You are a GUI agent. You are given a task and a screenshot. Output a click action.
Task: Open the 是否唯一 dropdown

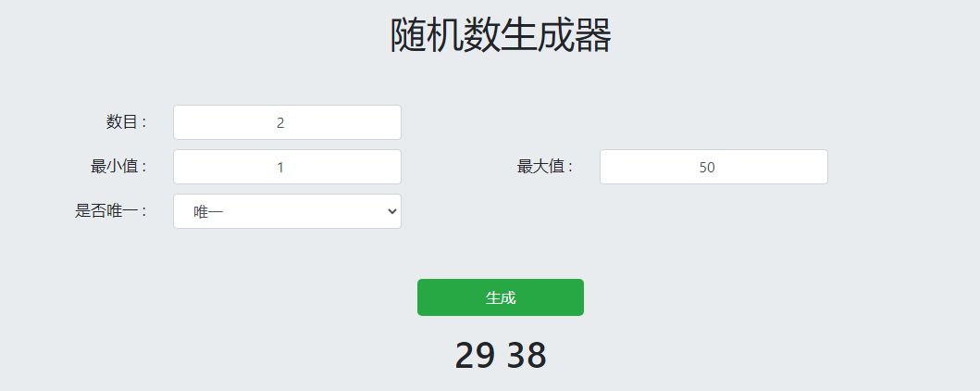pyautogui.click(x=287, y=211)
